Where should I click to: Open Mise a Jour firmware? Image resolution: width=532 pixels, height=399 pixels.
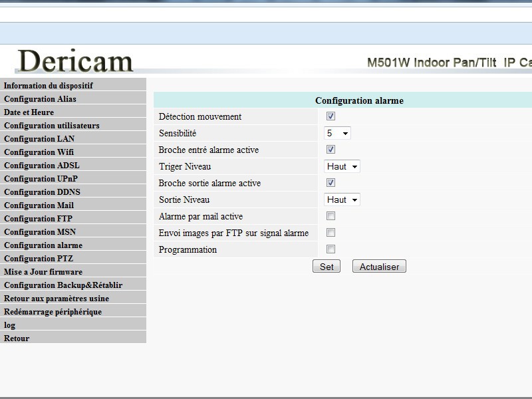[73, 271]
